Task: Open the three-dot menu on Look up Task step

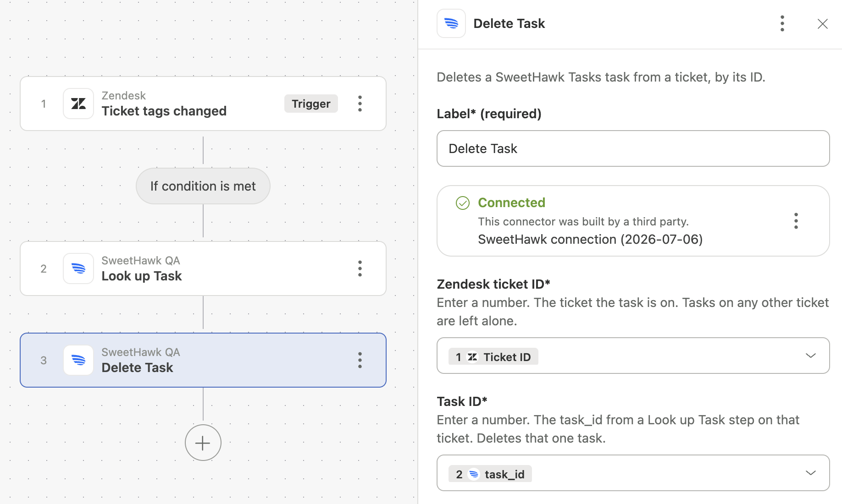Action: pyautogui.click(x=360, y=268)
